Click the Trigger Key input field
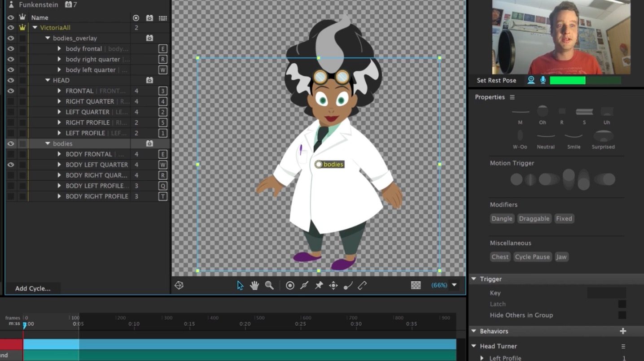644x361 pixels. (x=606, y=293)
